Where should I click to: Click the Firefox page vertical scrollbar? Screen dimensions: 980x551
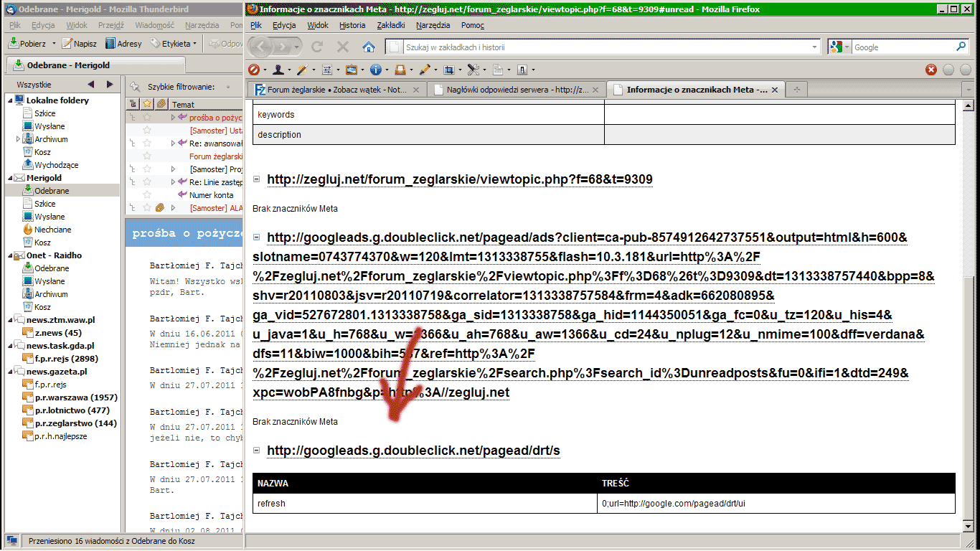coord(969,316)
